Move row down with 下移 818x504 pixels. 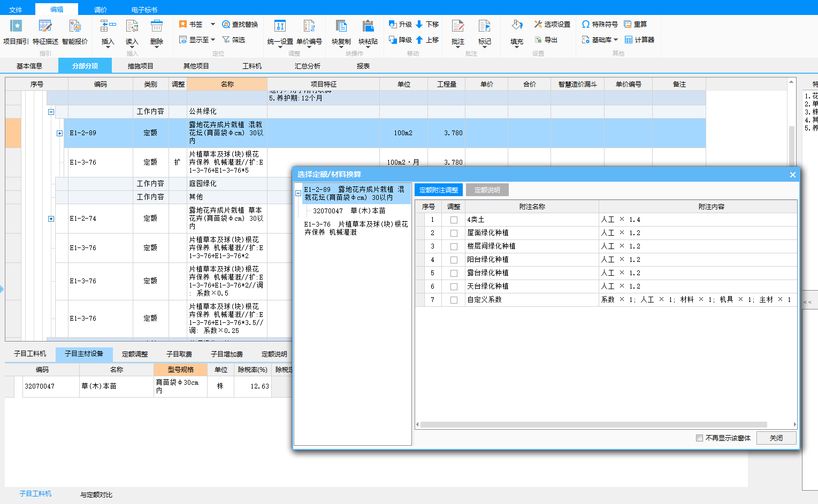427,25
